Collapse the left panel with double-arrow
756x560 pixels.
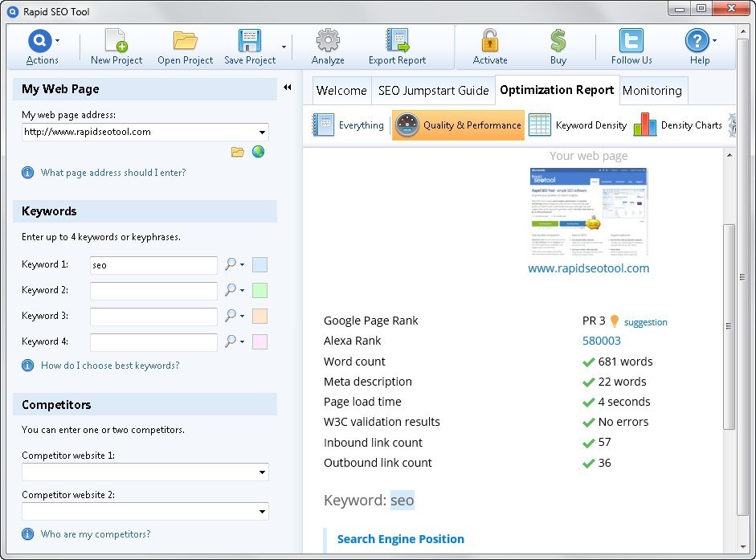pos(287,88)
